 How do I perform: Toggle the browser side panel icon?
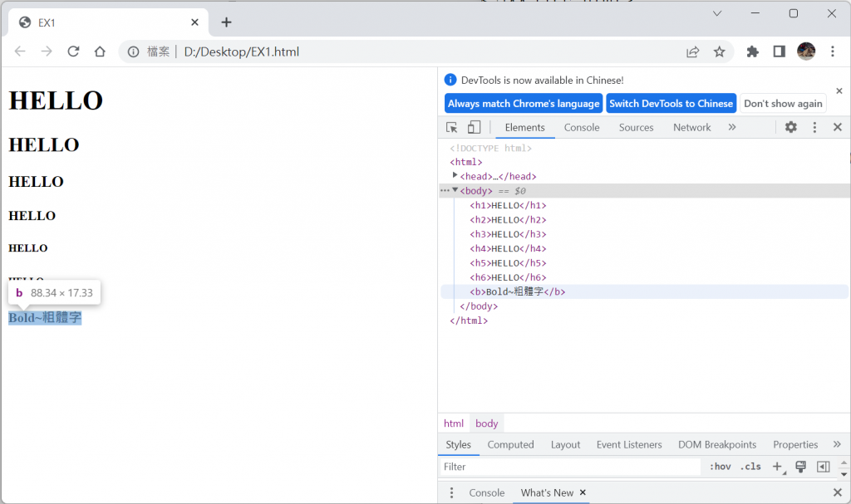pyautogui.click(x=780, y=51)
